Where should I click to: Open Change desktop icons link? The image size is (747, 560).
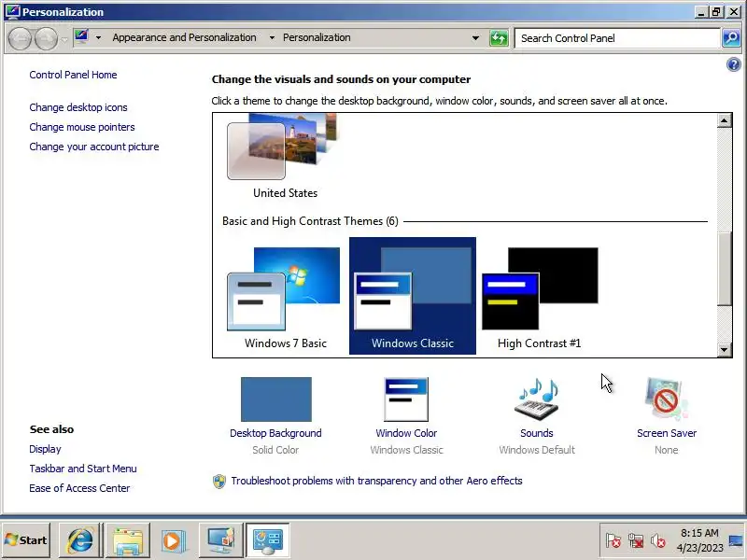click(x=78, y=107)
